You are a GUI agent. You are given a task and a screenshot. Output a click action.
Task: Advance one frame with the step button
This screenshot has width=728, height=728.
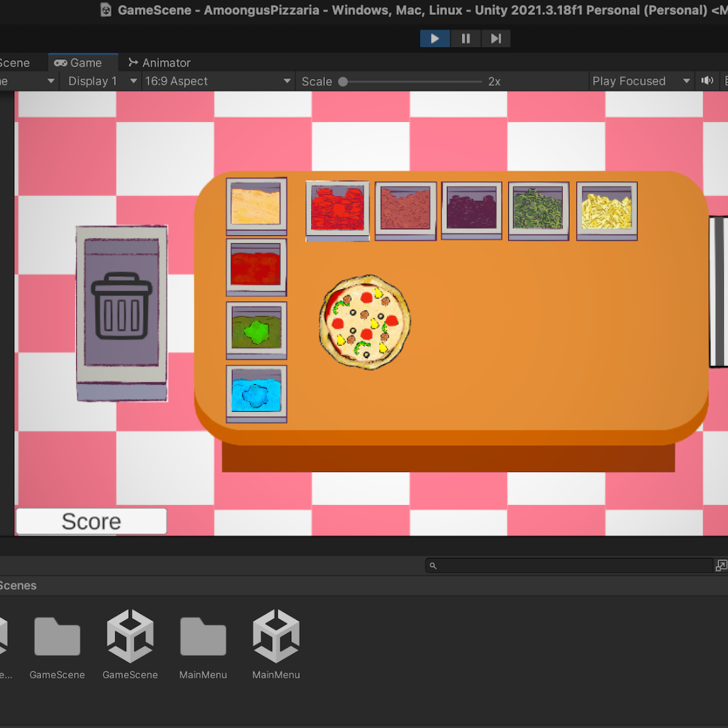point(495,38)
